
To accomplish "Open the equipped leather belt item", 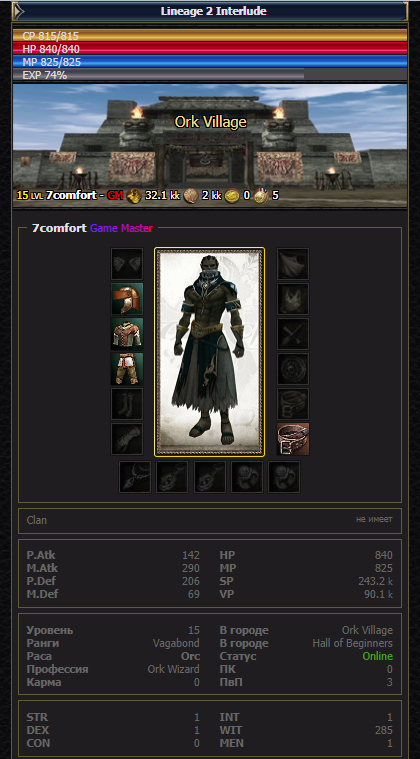I will (293, 439).
